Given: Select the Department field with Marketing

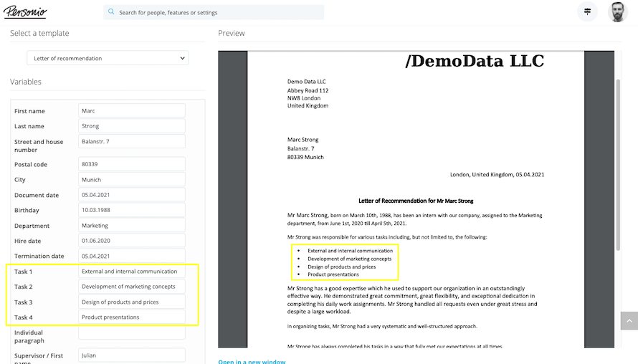Looking at the screenshot, I should tap(131, 225).
